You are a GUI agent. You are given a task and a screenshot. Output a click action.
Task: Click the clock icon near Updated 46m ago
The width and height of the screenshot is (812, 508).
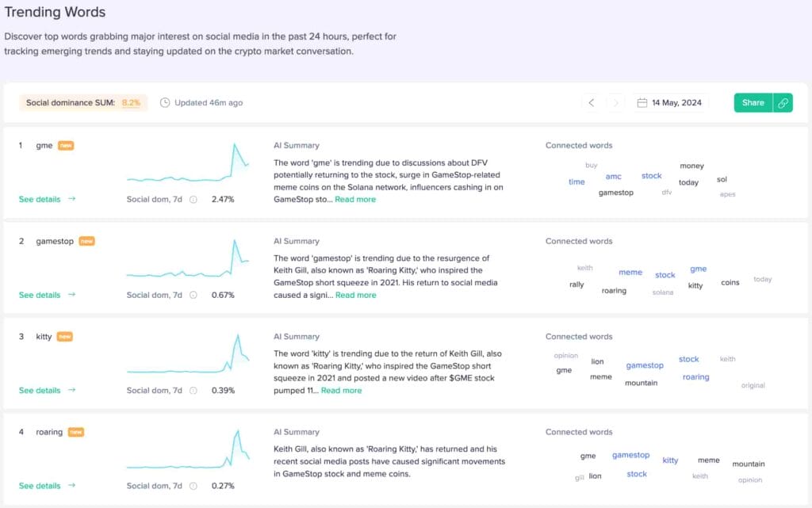click(165, 103)
